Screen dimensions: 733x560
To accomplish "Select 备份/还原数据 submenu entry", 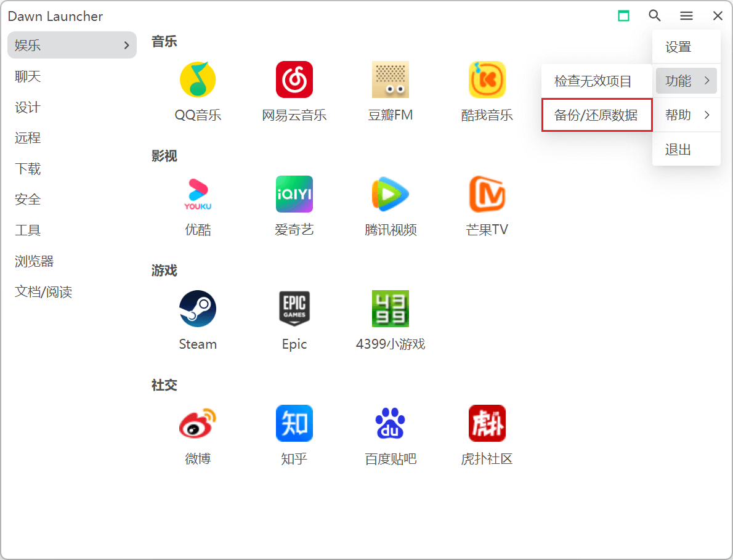I will tap(596, 115).
